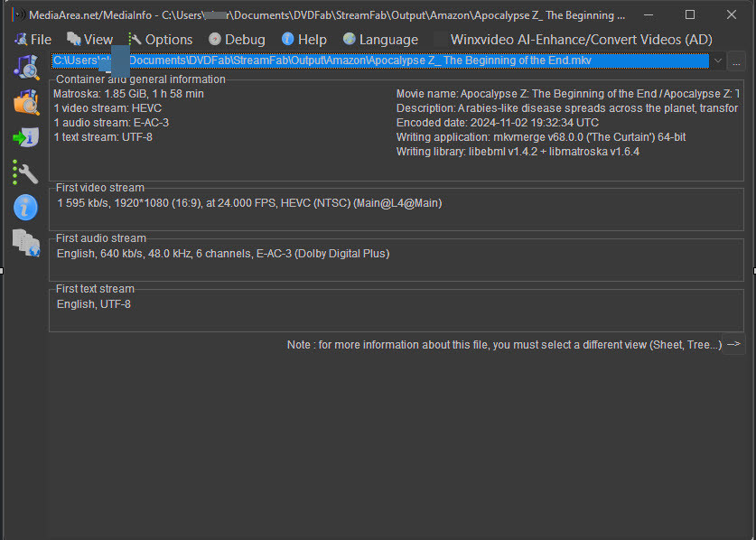Click the export icon with green arrow

point(26,138)
